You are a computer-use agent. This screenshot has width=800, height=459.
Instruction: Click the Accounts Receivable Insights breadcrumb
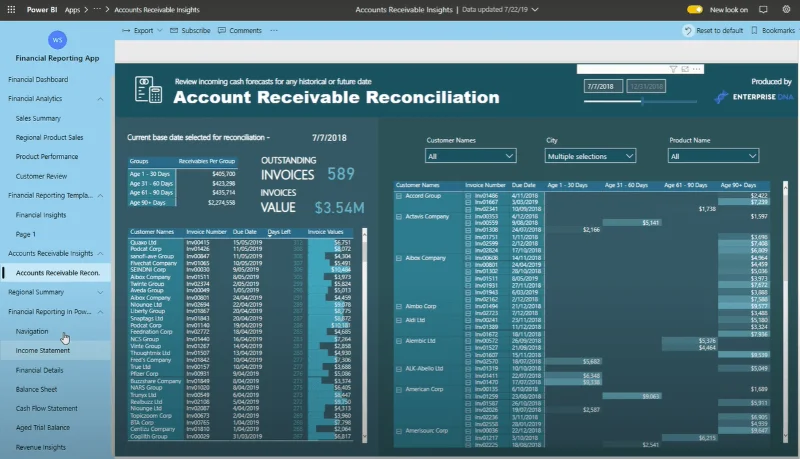coord(157,10)
